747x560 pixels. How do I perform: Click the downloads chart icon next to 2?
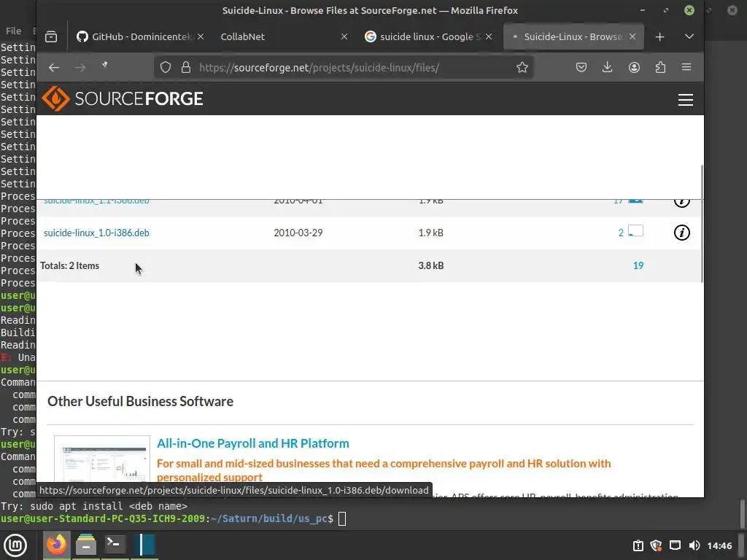pos(635,231)
